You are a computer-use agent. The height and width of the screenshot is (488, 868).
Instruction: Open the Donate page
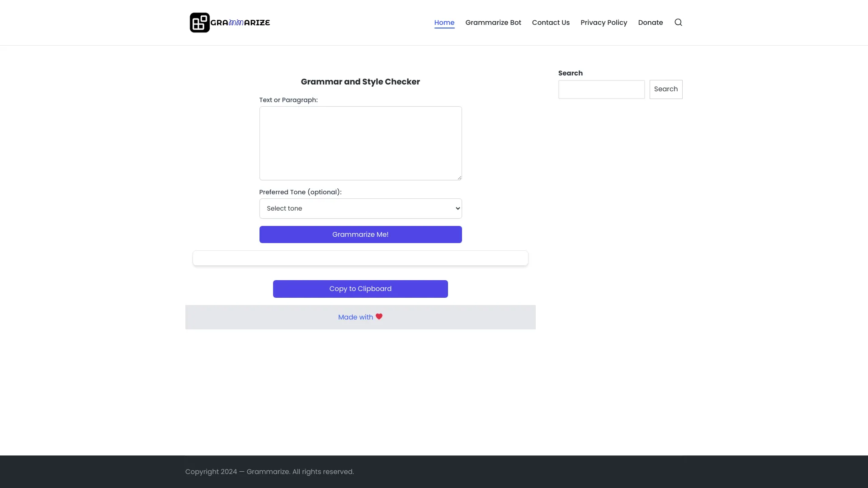click(x=651, y=23)
